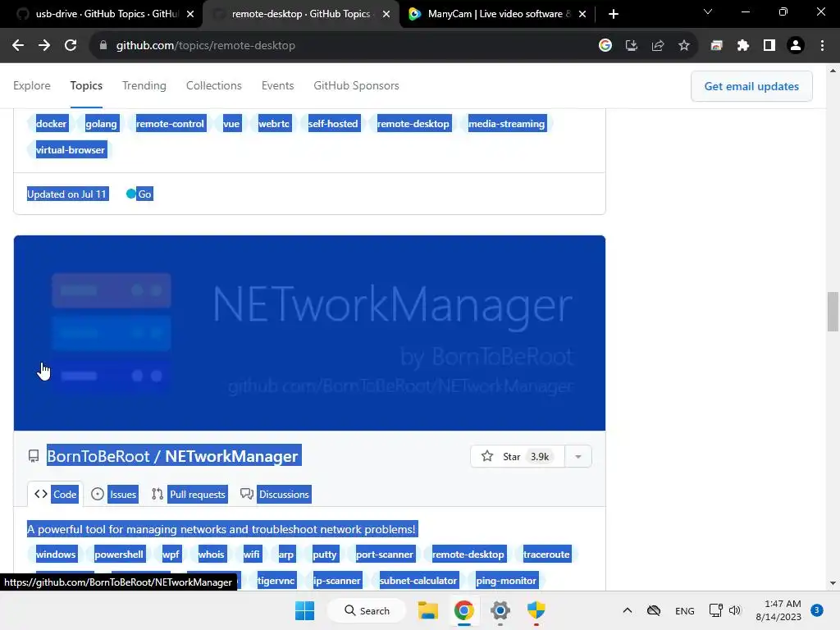
Task: Open the self-hosted topic tag
Action: (x=333, y=124)
